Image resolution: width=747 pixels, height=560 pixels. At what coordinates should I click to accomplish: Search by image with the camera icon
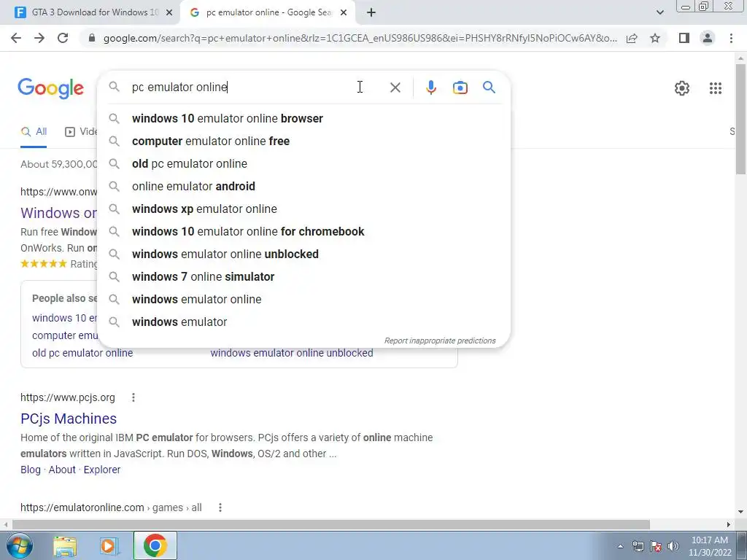pyautogui.click(x=460, y=87)
